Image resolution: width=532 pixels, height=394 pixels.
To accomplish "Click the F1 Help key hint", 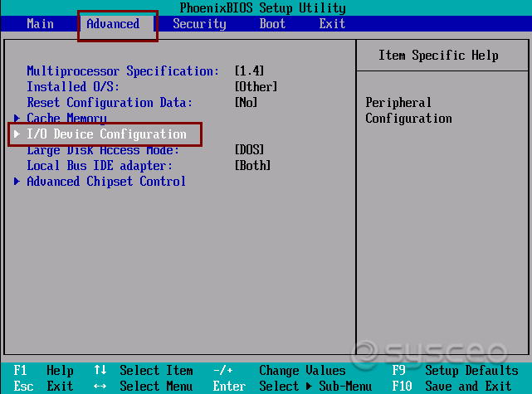I will pyautogui.click(x=43, y=370).
